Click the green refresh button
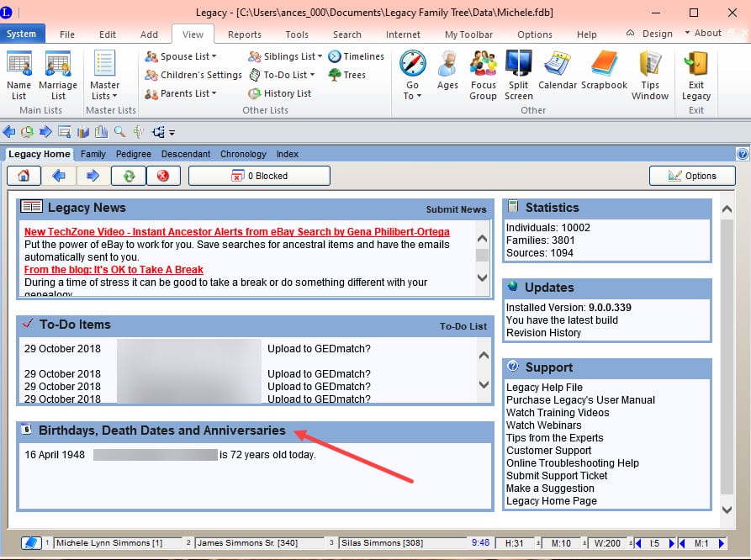The image size is (751, 560). pos(129,176)
